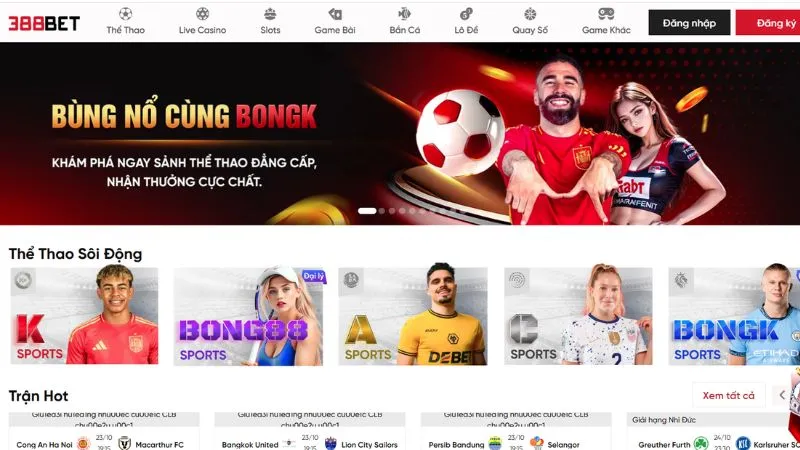Image resolution: width=800 pixels, height=450 pixels.
Task: Select the second banner carousel dot
Action: coord(382,211)
